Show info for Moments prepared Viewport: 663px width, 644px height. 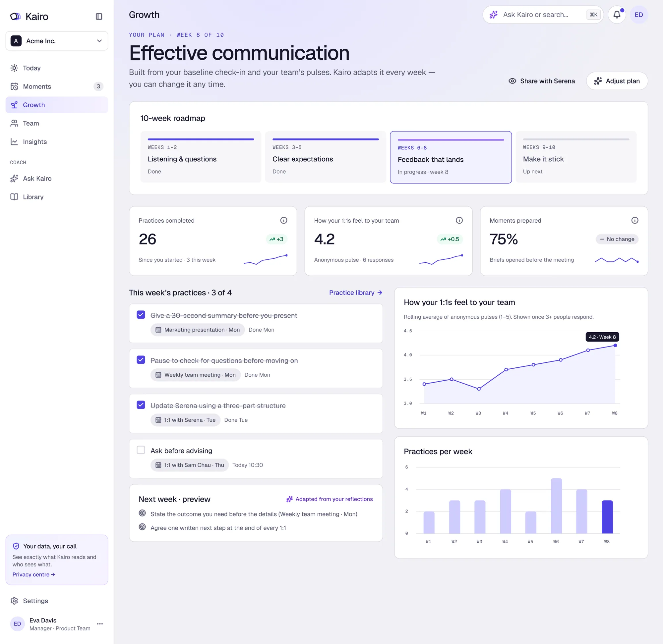pyautogui.click(x=634, y=220)
